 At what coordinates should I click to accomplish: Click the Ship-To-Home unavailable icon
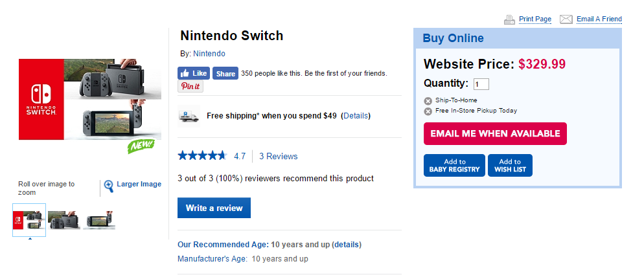[428, 101]
